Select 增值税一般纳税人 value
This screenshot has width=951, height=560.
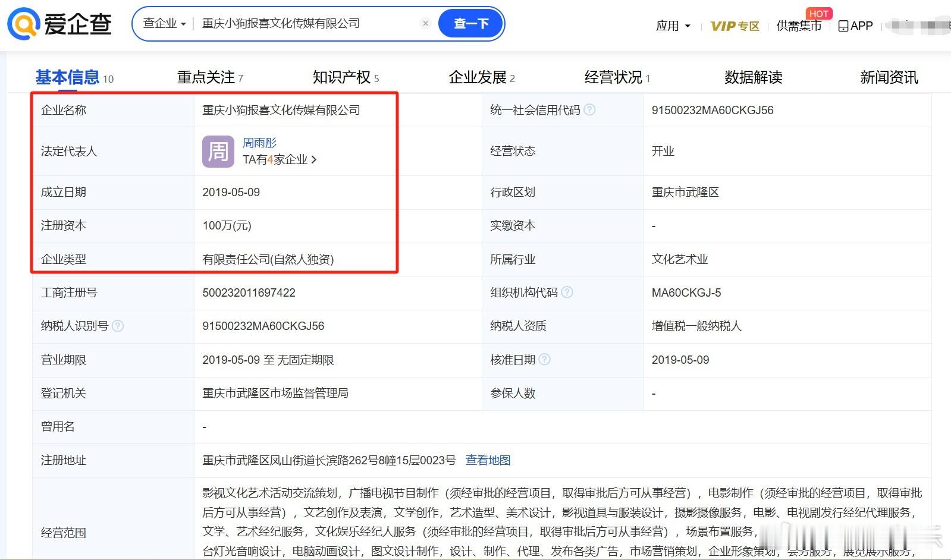[x=696, y=326]
